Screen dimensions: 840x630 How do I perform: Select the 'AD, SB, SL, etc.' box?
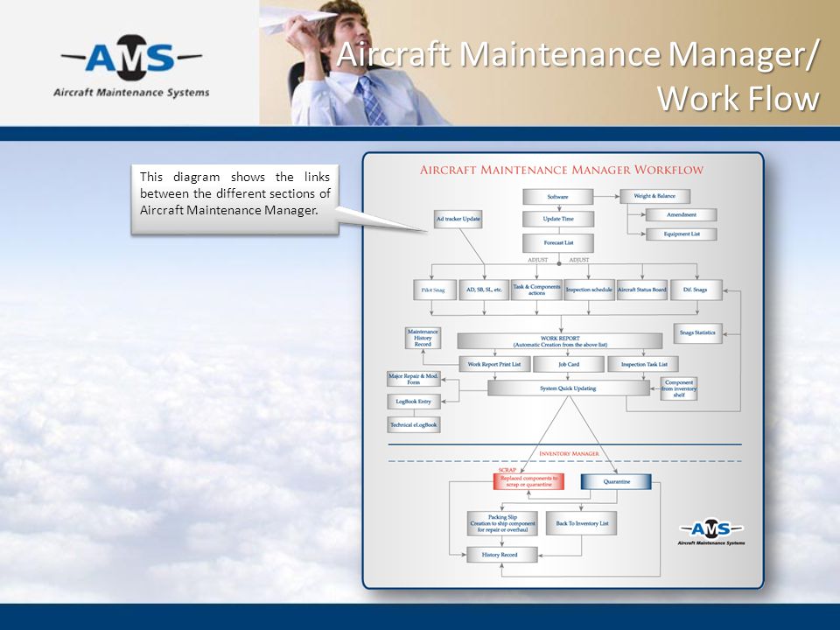pos(484,290)
